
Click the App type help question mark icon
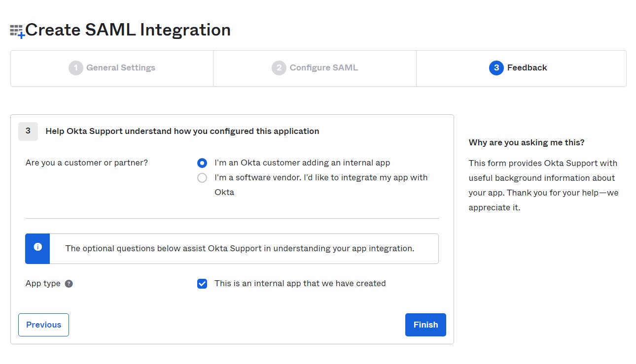tap(69, 284)
